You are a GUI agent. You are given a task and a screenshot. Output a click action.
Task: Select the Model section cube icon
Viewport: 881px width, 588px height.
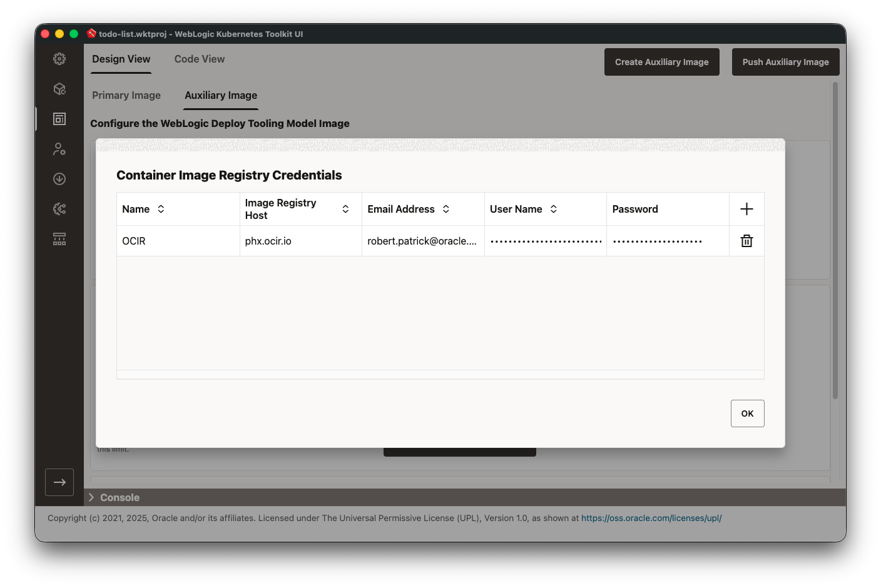pos(59,89)
